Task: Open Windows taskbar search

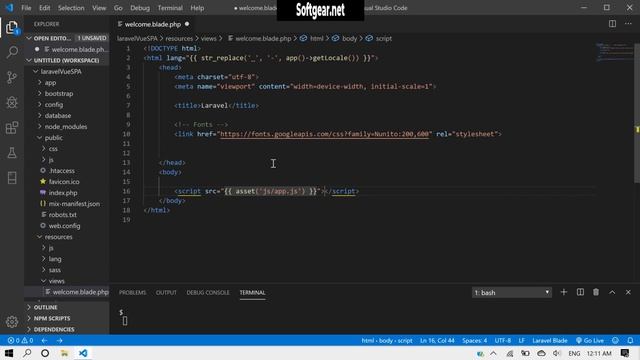Action: [x=27, y=353]
